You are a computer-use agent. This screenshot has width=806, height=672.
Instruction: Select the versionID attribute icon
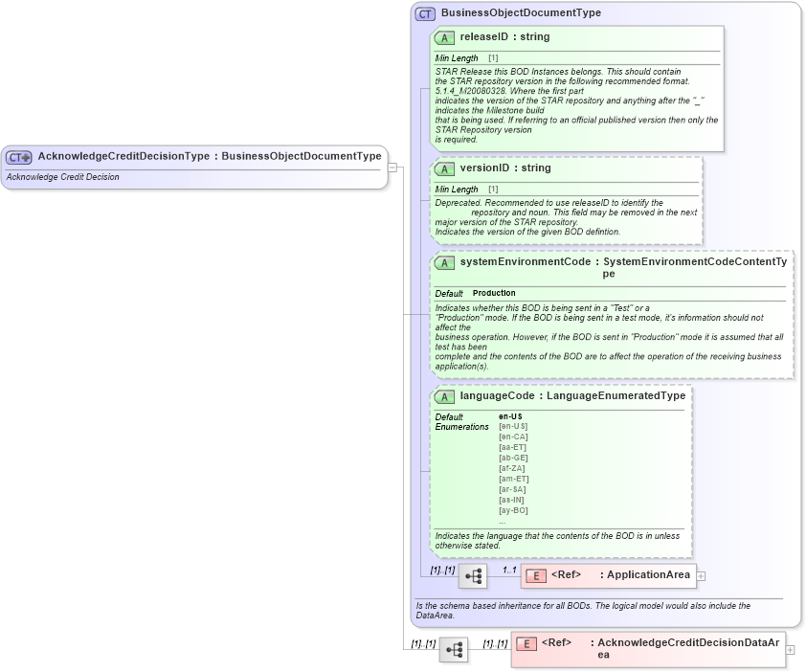445,168
